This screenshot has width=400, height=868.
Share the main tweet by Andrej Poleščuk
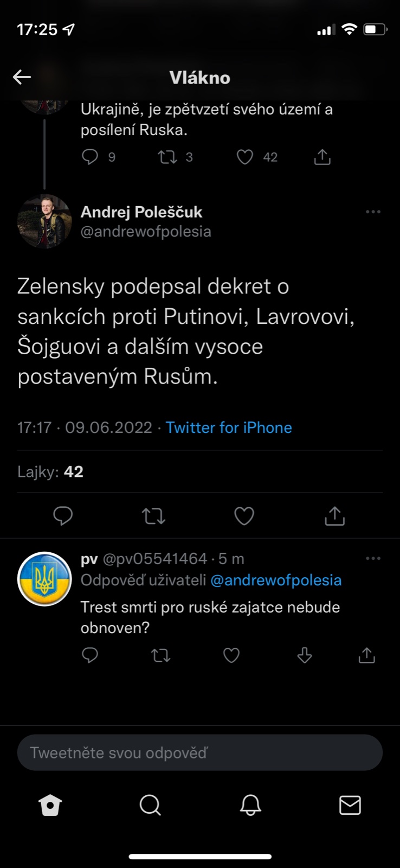point(334,515)
